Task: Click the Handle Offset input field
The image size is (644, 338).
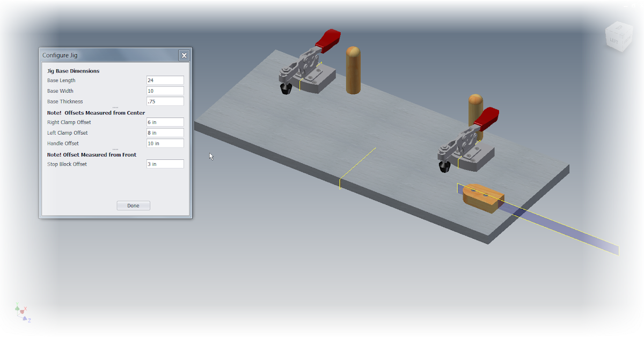Action: click(x=165, y=143)
